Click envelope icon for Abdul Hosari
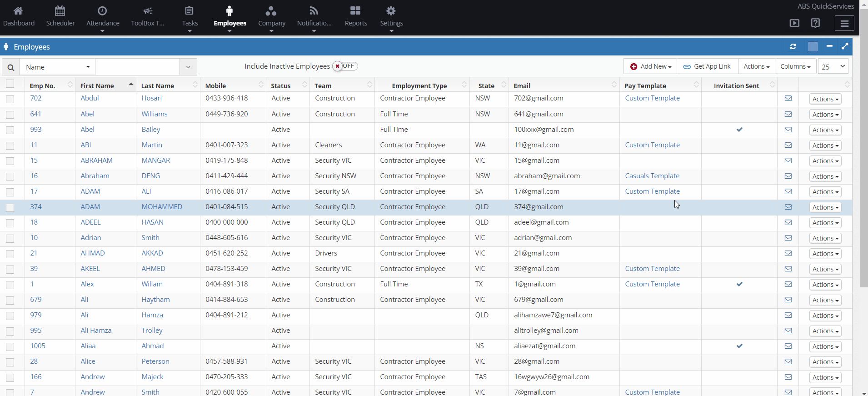868x396 pixels. [x=788, y=99]
